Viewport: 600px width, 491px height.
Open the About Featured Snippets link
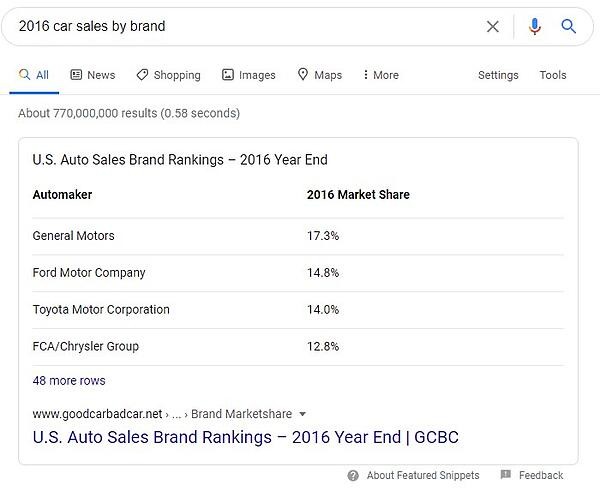coord(423,475)
